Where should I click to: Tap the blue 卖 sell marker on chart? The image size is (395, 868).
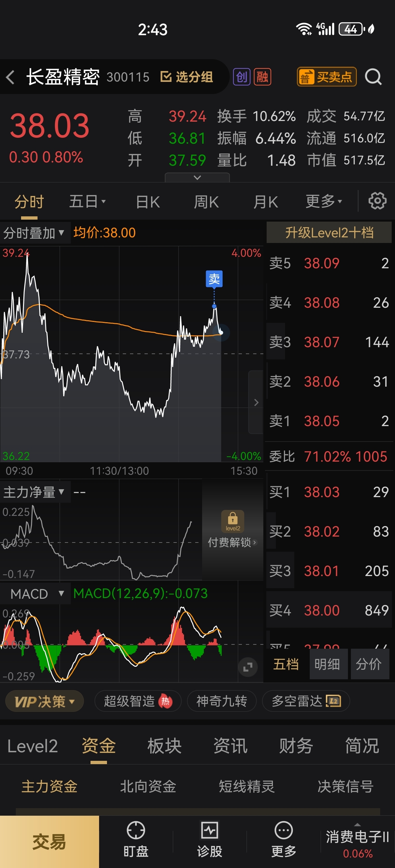point(214,279)
